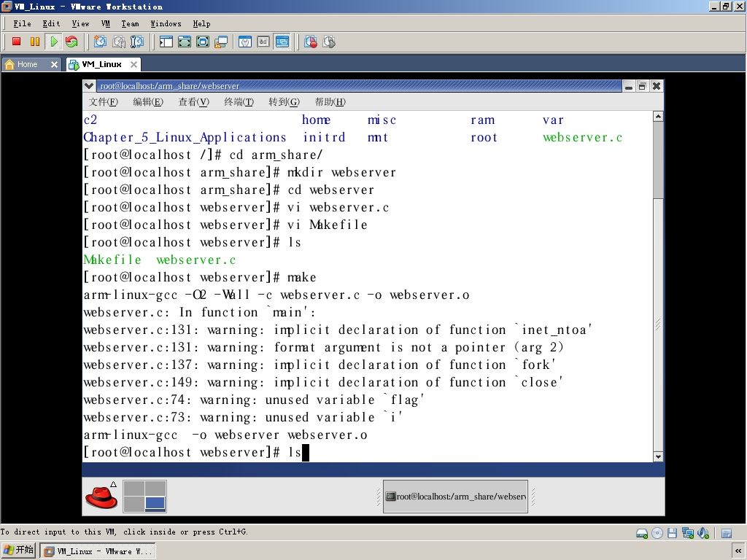747x560 pixels.
Task: Click the warning line mentioning 'fork'
Action: (x=320, y=365)
